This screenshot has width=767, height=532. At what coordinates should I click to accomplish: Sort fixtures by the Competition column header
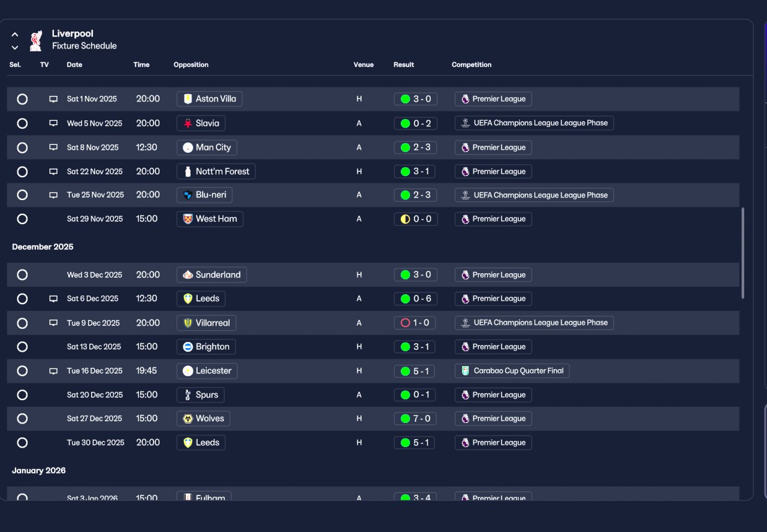[x=472, y=65]
